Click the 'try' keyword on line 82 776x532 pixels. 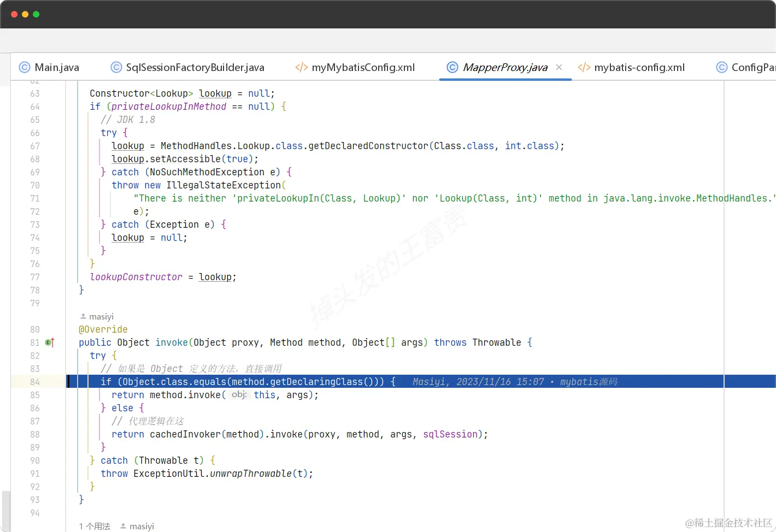click(98, 356)
